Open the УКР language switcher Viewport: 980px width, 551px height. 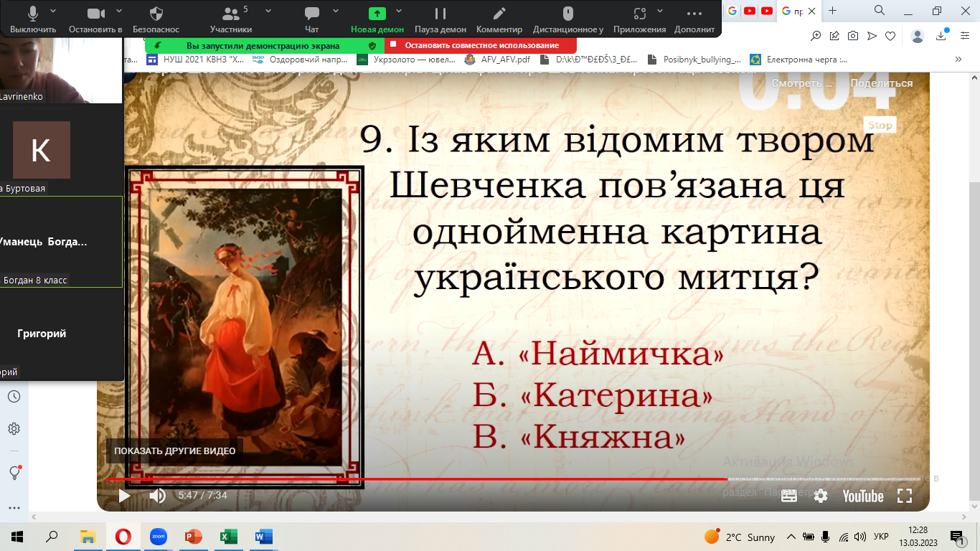coord(881,537)
